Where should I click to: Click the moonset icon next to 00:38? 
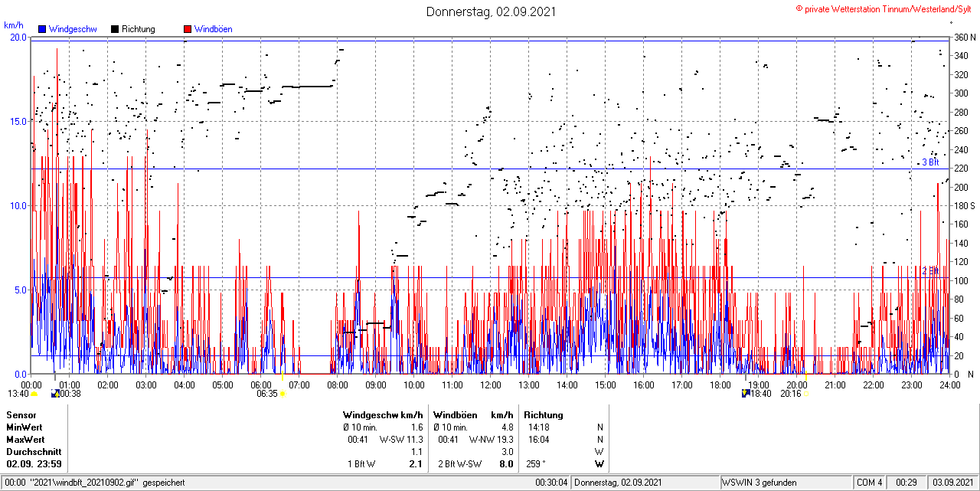pyautogui.click(x=54, y=394)
